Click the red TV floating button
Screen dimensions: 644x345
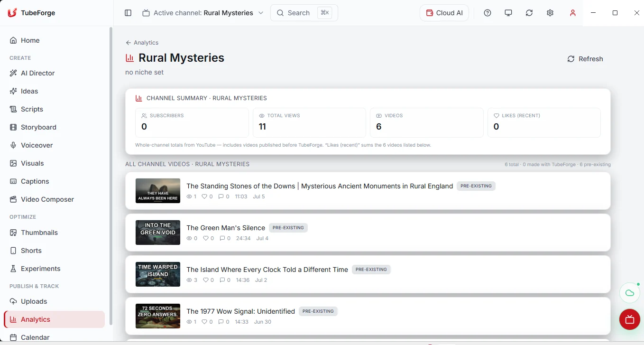(x=630, y=319)
